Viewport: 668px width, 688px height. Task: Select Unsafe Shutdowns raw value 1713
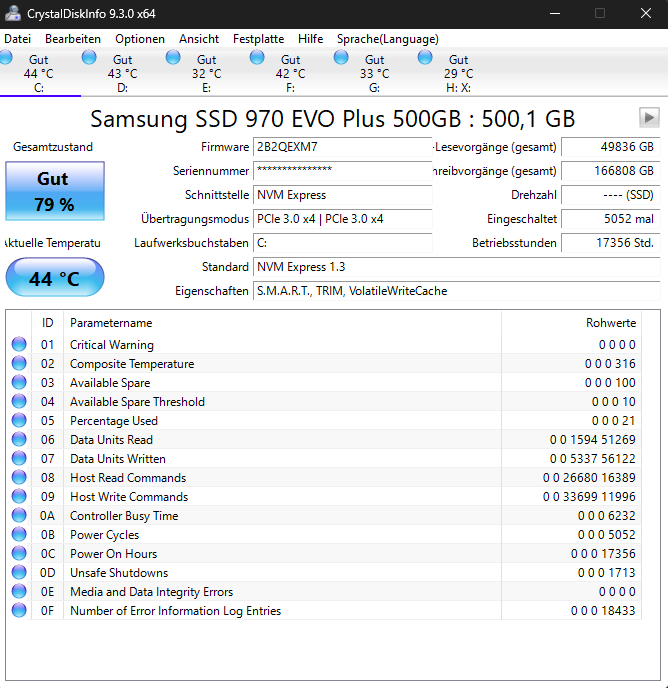pos(607,573)
